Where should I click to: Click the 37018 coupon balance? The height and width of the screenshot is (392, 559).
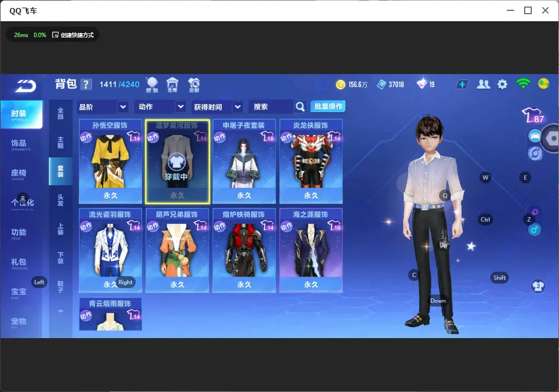[x=396, y=84]
